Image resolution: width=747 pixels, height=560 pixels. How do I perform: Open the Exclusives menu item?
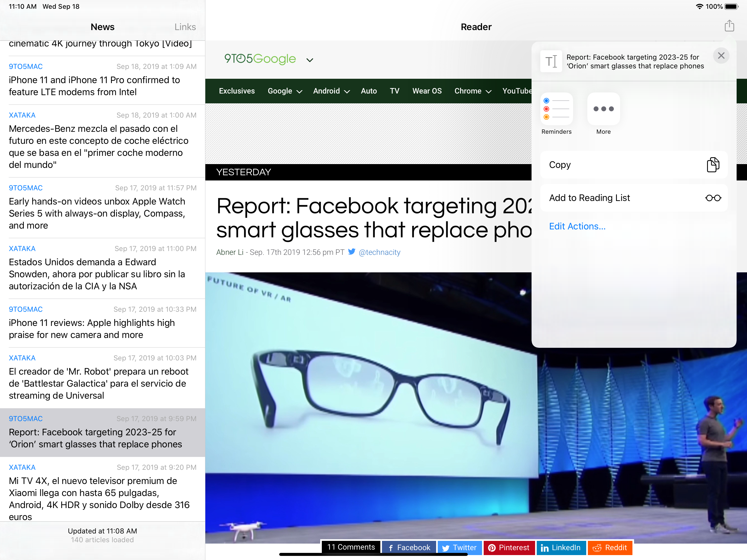pos(237,91)
